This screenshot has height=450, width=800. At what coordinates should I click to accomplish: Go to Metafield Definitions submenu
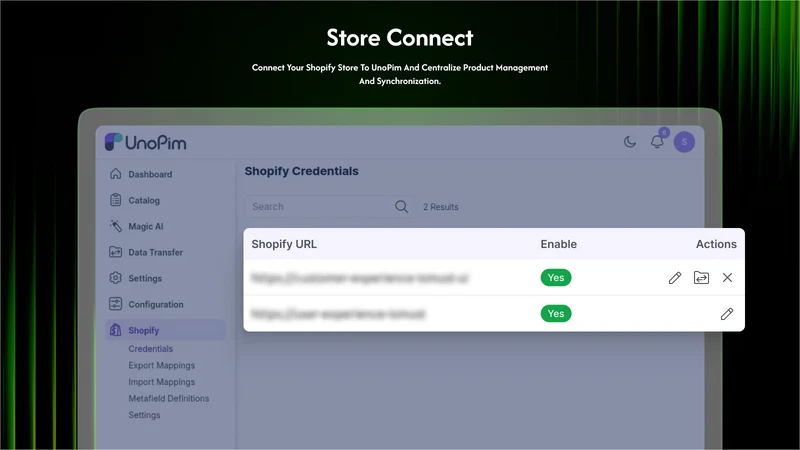click(169, 398)
